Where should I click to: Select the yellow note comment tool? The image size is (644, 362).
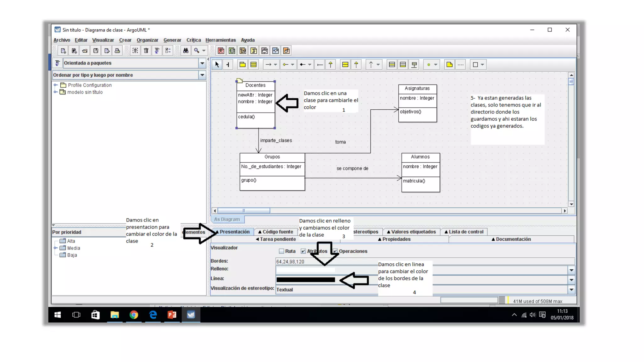[449, 65]
